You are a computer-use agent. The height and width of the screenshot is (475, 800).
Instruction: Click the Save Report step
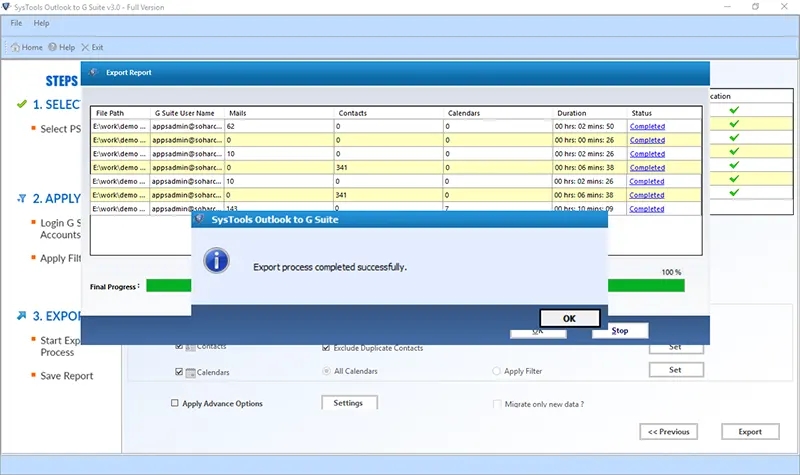[x=67, y=376]
